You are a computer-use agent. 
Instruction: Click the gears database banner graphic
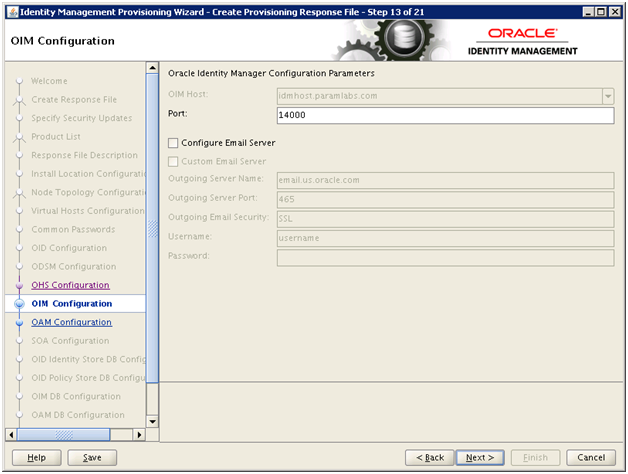coord(393,40)
